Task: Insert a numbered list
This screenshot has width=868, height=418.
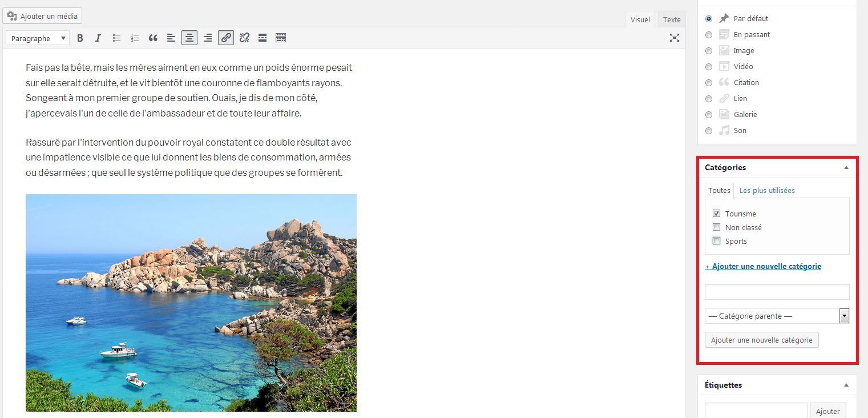Action: coord(135,38)
